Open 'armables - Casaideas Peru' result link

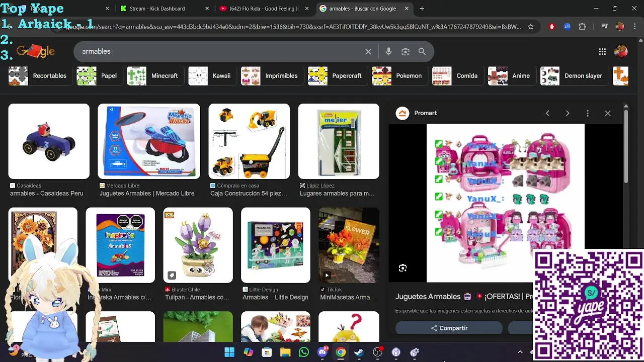tap(46, 194)
